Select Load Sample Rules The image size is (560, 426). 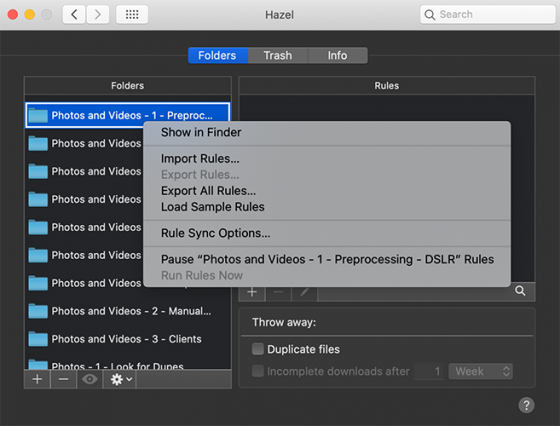[x=327, y=207]
